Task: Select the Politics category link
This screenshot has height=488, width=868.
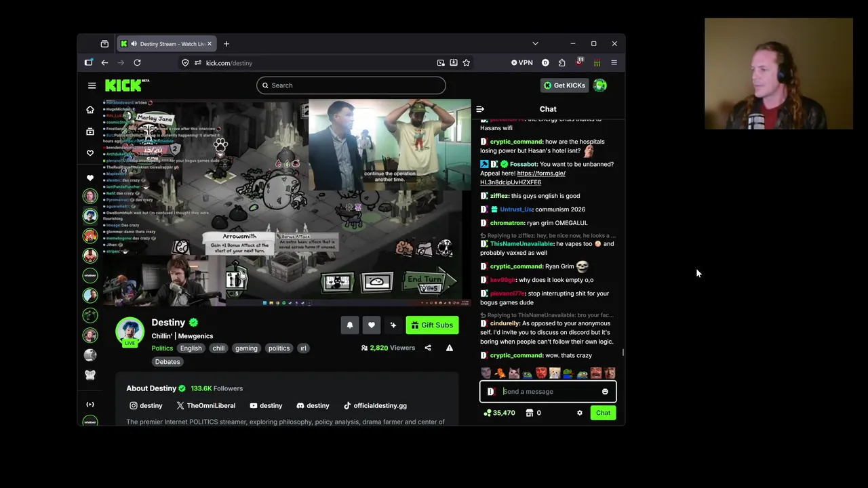Action: pos(162,348)
